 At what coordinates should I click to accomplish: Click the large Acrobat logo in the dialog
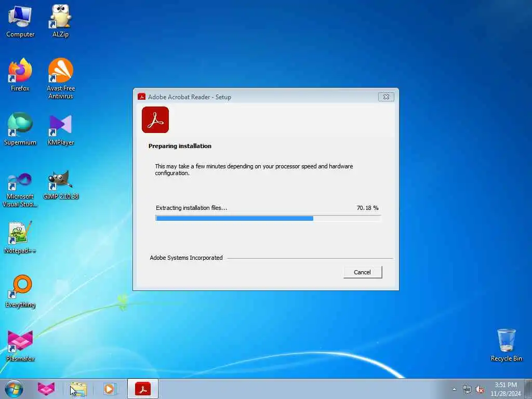(x=155, y=120)
